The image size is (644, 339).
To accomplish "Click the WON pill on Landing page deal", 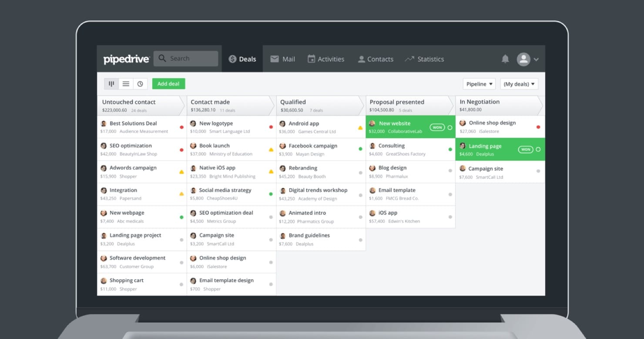I will [x=526, y=149].
